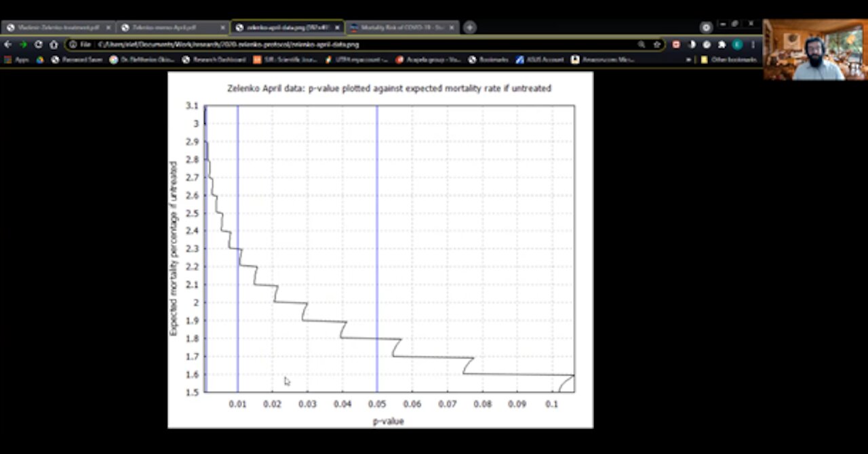Click the 1.5 y-axis tick label
Image resolution: width=868 pixels, height=454 pixels.
click(x=192, y=392)
